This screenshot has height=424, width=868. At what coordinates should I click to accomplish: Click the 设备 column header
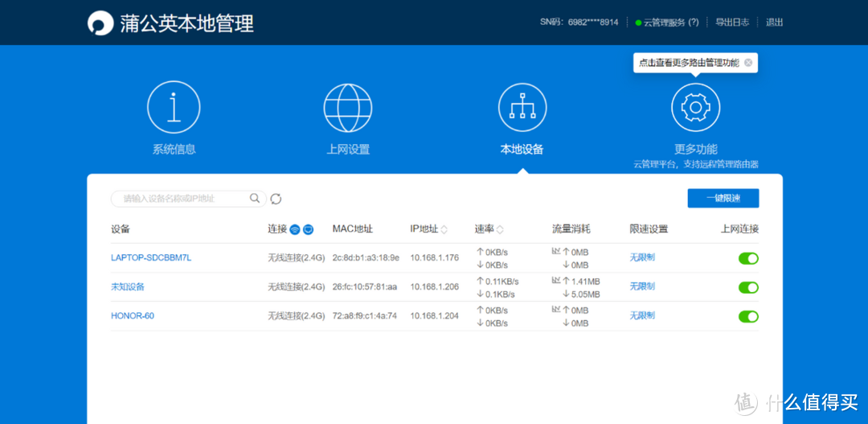pos(120,229)
